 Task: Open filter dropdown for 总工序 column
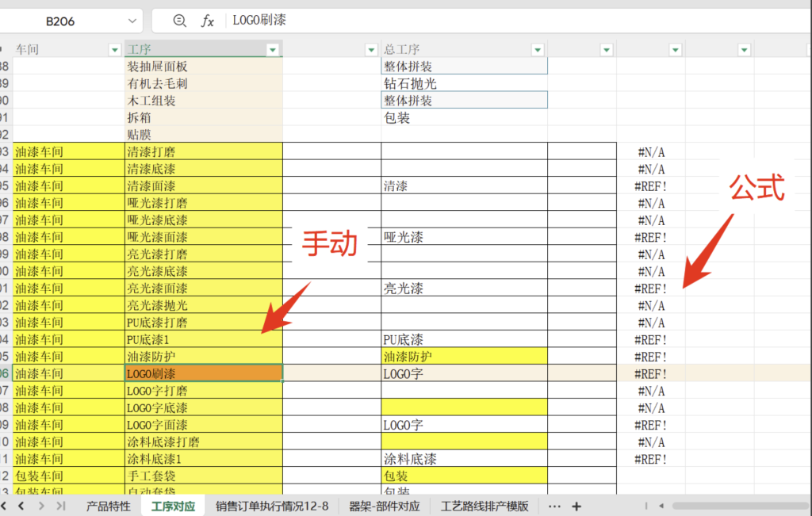point(538,50)
